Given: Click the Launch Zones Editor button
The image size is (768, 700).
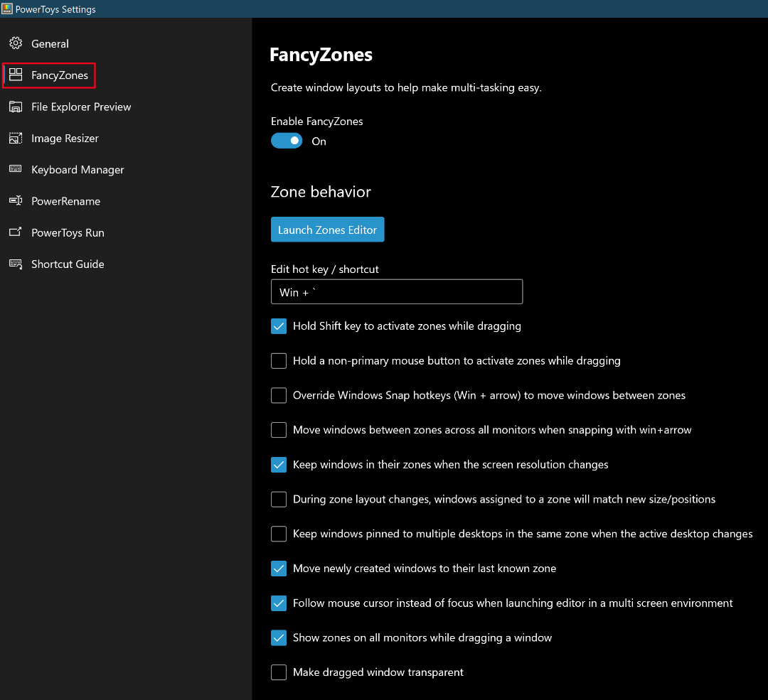Looking at the screenshot, I should coord(327,229).
